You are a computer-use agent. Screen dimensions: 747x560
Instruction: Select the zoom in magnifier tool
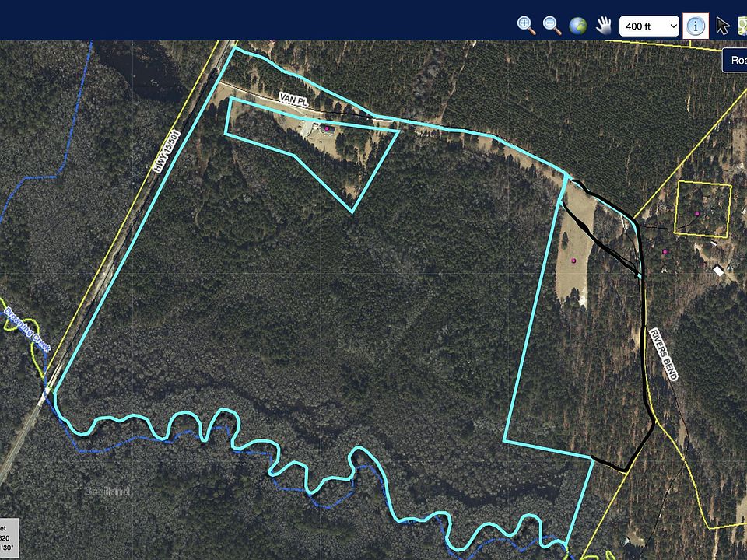[527, 25]
